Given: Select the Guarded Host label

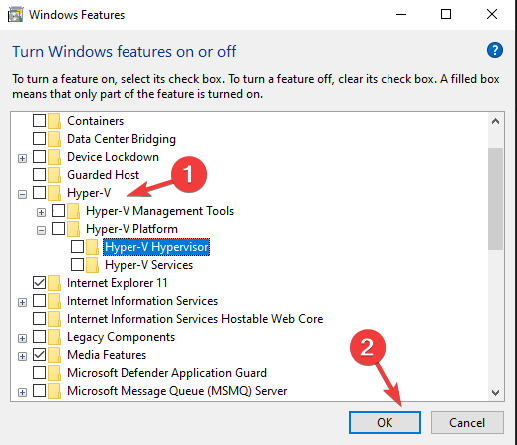Looking at the screenshot, I should pyautogui.click(x=103, y=175).
